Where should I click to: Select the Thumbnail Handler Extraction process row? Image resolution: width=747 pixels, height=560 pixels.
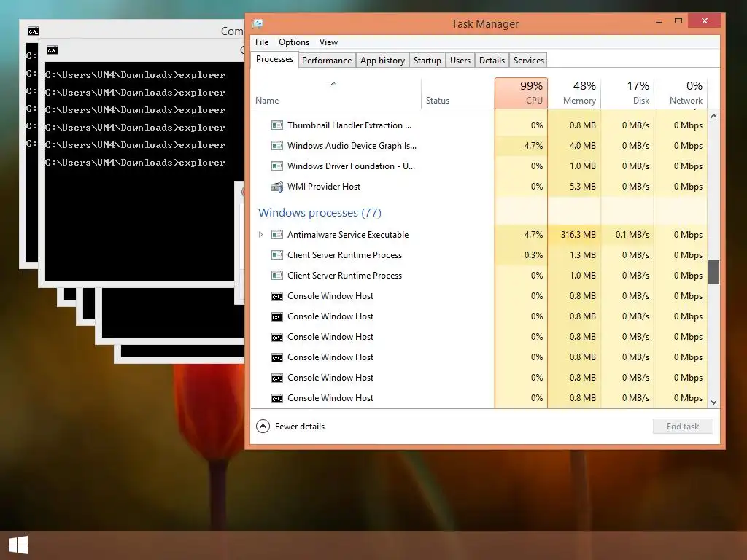(x=479, y=125)
